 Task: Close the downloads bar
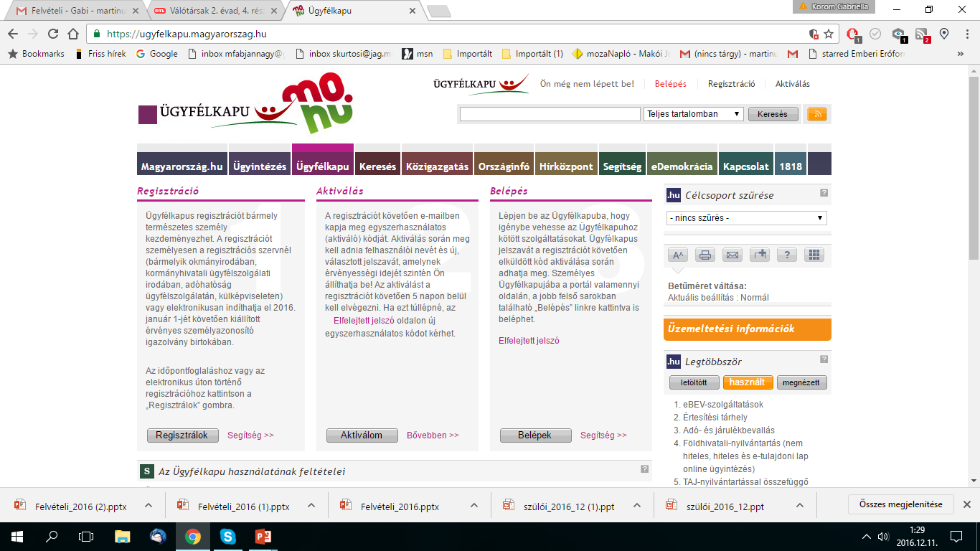[x=967, y=504]
